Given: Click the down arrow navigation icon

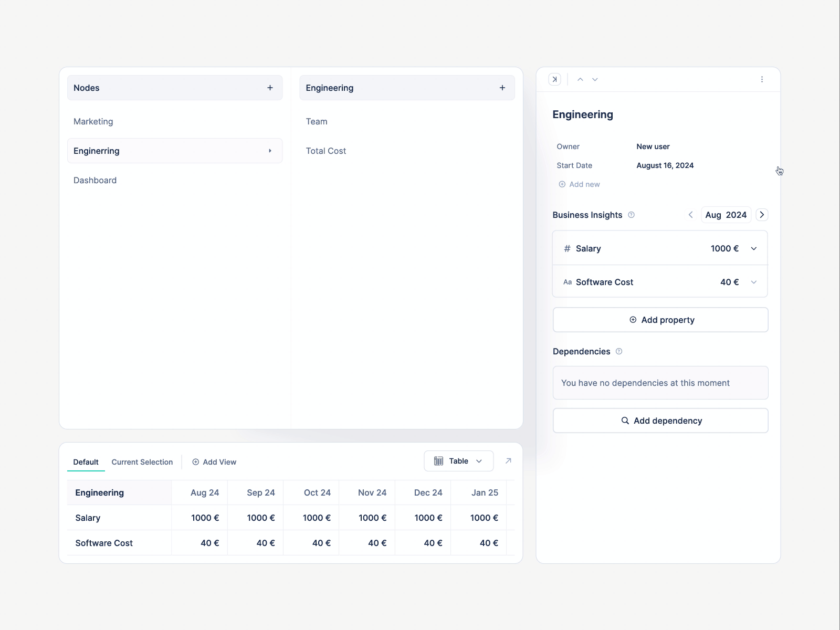Looking at the screenshot, I should coord(595,79).
